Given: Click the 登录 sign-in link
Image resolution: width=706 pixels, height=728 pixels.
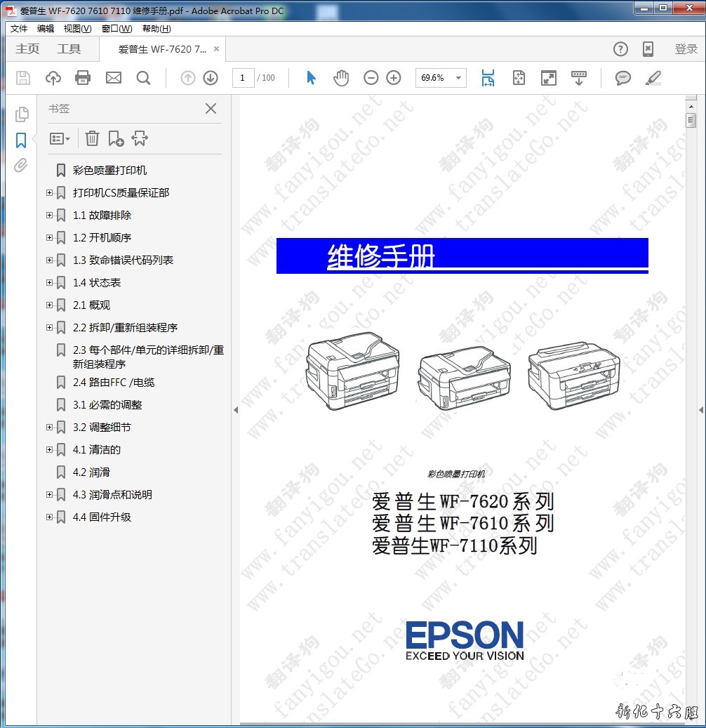Looking at the screenshot, I should (x=686, y=49).
